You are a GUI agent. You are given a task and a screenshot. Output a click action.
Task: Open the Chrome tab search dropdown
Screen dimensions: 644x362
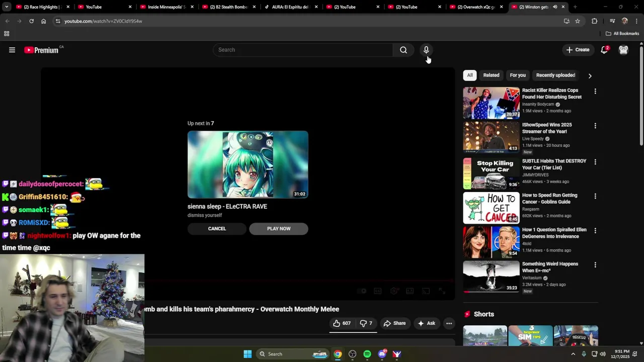[7, 7]
